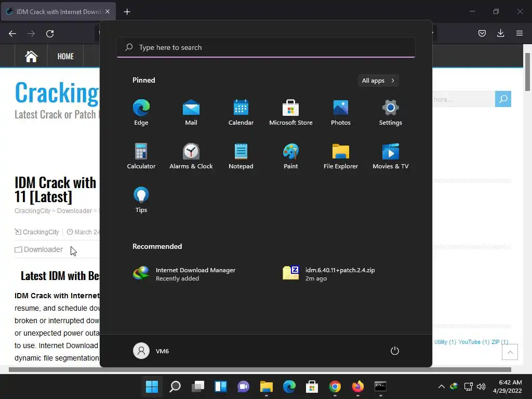Image resolution: width=532 pixels, height=399 pixels.
Task: Launch the Calculator app
Action: click(141, 156)
